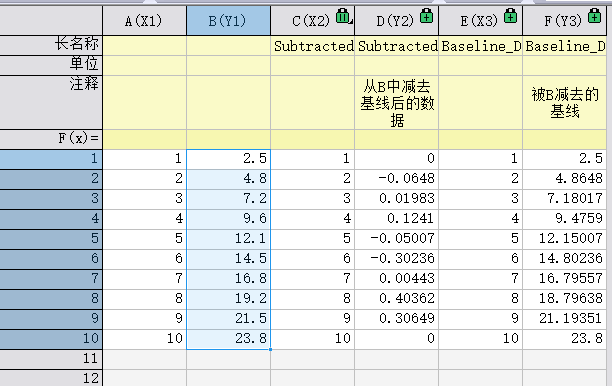Click cell value 4.8 in column B
Viewport: 612px width, 386px height.
tap(228, 179)
